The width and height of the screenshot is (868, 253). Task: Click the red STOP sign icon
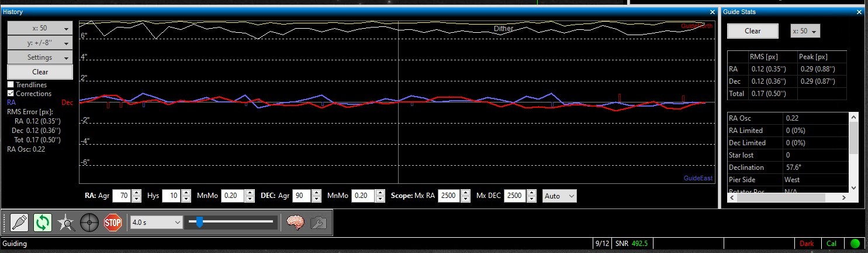113,223
